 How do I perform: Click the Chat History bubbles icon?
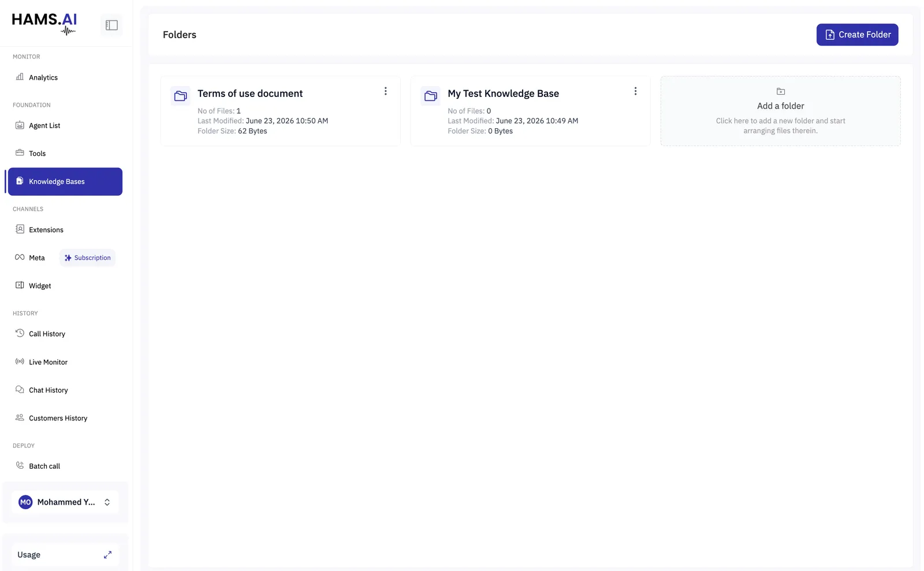(20, 390)
